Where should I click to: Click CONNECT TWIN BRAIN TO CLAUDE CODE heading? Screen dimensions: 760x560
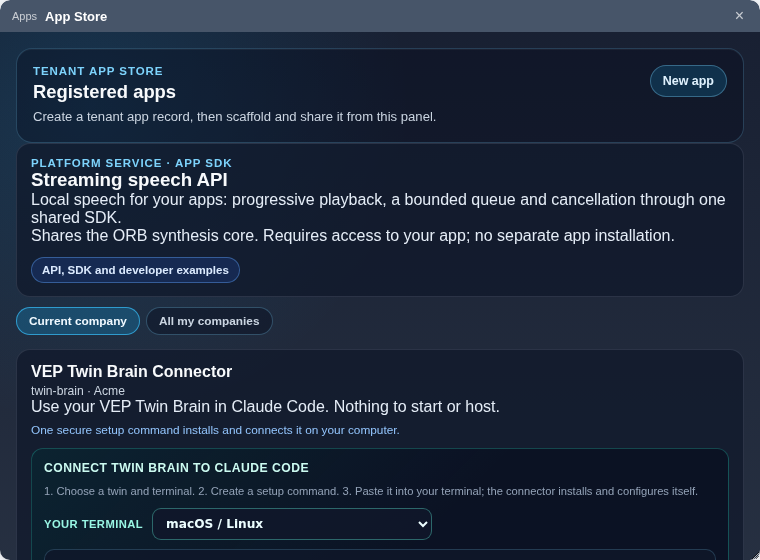[176, 468]
